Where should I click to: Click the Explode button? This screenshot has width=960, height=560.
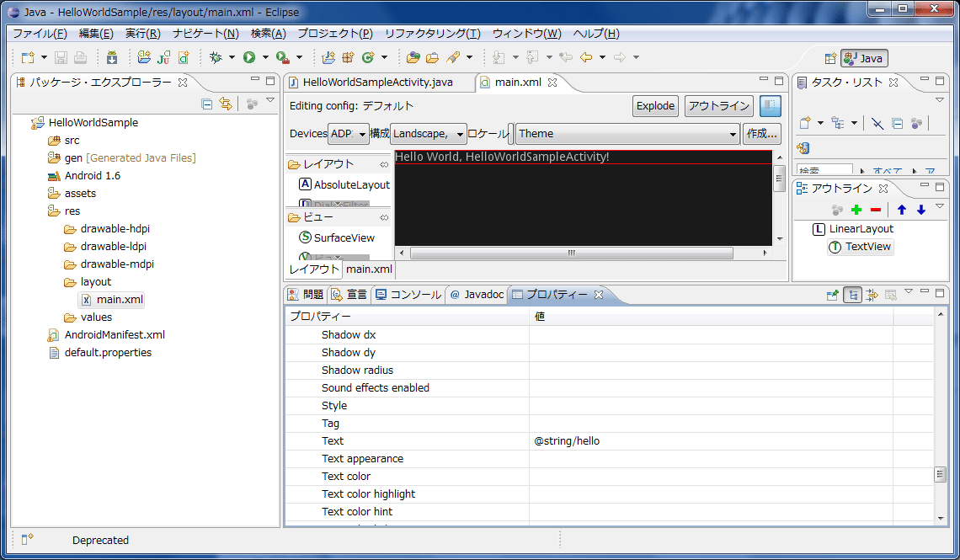coord(655,106)
